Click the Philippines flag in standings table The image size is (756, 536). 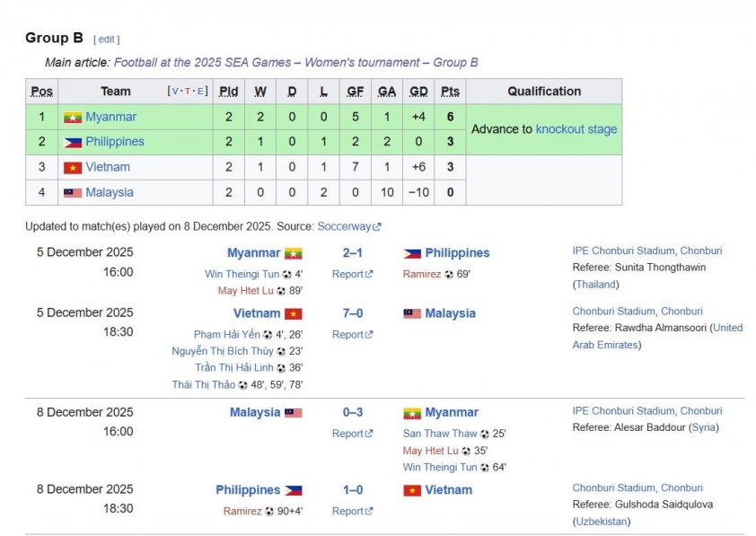tap(73, 142)
